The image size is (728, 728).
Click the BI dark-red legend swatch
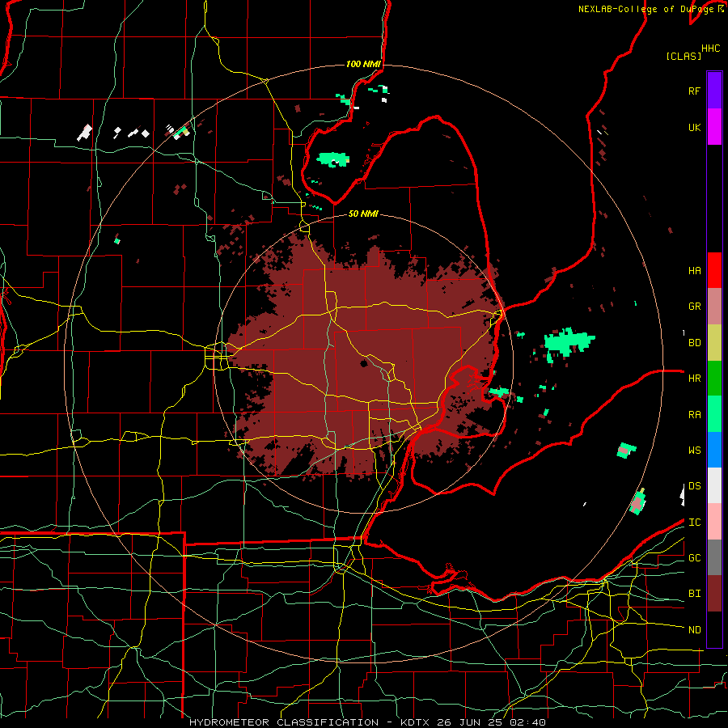(x=714, y=594)
